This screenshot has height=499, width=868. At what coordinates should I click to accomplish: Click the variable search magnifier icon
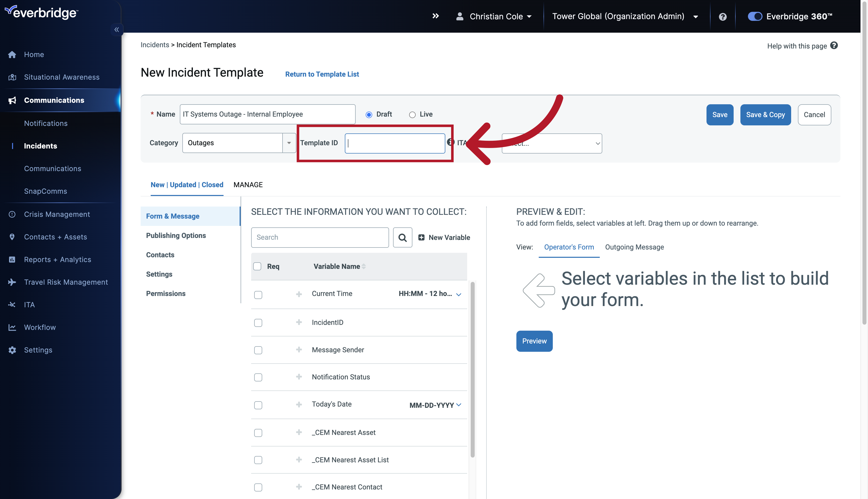pyautogui.click(x=402, y=237)
